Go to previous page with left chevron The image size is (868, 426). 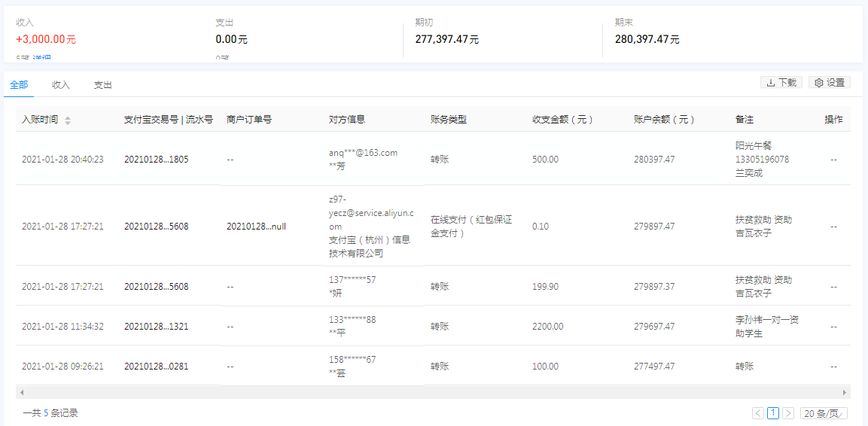[758, 413]
